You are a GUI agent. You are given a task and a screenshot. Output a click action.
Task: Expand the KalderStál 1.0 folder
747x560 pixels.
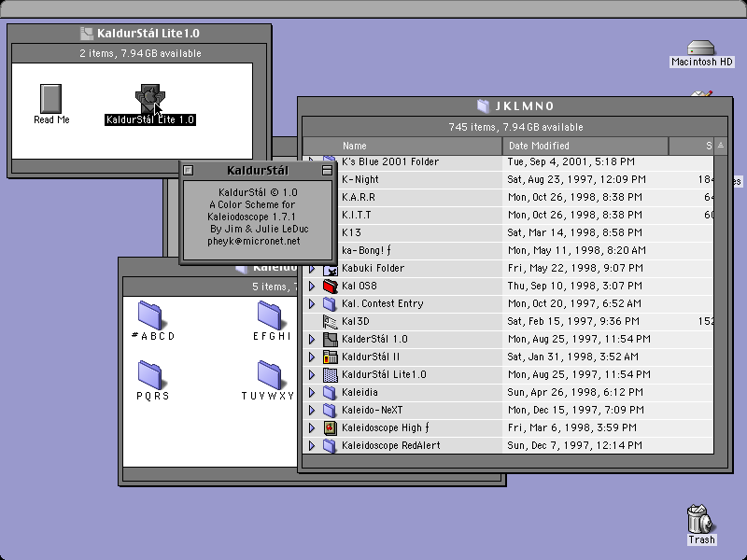point(312,340)
